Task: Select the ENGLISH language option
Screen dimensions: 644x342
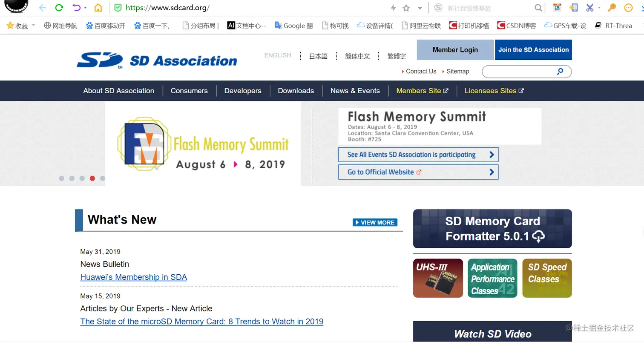Action: coord(278,55)
